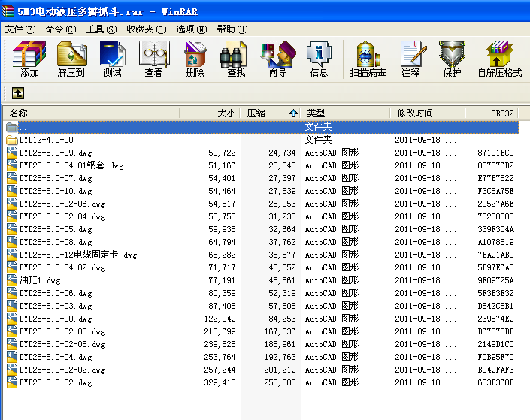This screenshot has width=530, height=420.
Task: Run the 测试 (Test) archive tool
Action: coord(112,58)
